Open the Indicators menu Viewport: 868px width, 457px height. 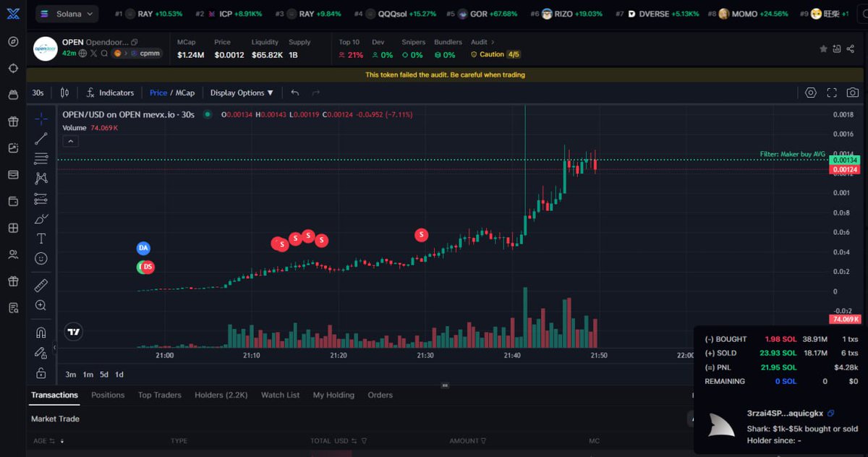click(110, 93)
